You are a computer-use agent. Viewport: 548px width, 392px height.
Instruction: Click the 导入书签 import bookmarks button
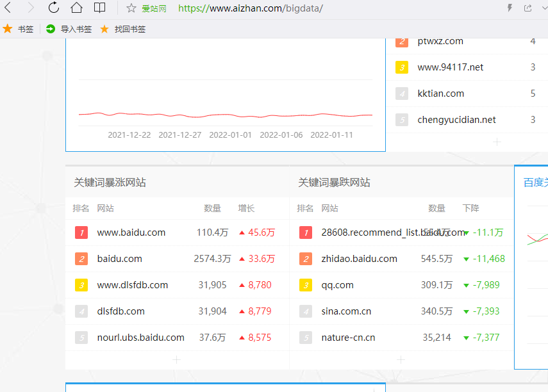(69, 29)
